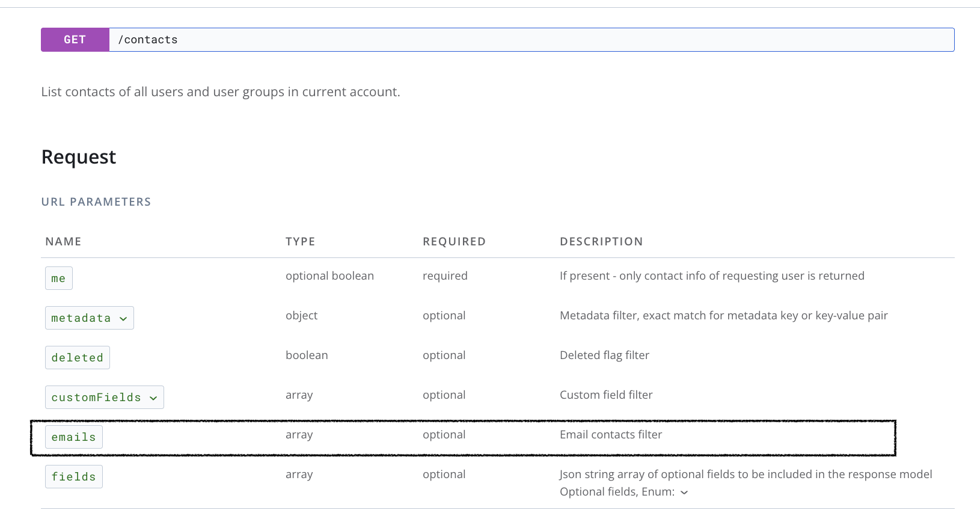The width and height of the screenshot is (980, 510).
Task: Click the URL PARAMETERS subheading
Action: click(x=96, y=202)
